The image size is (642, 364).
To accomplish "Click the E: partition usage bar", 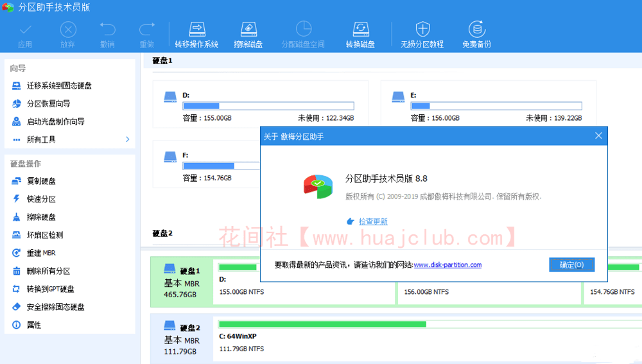I will [x=496, y=106].
